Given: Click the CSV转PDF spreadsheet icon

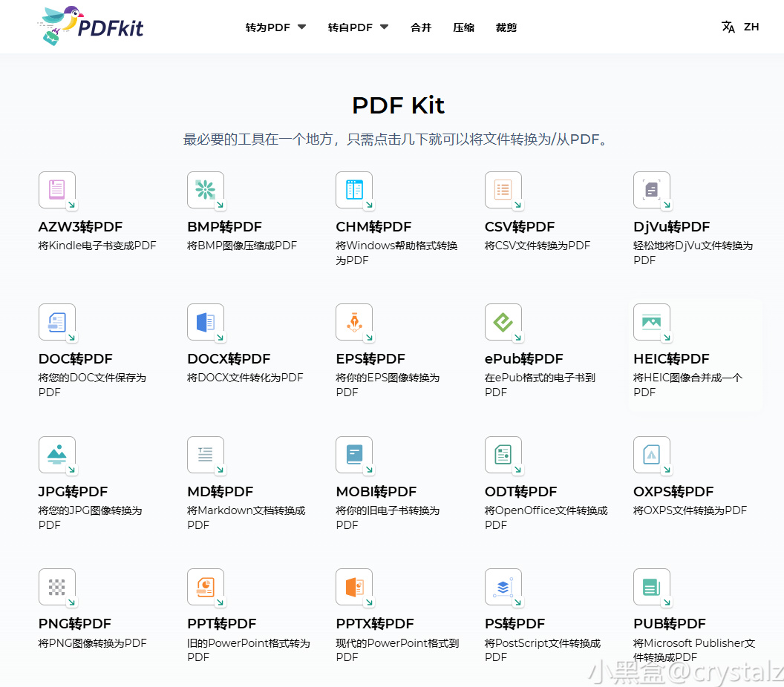Looking at the screenshot, I should click(x=503, y=190).
